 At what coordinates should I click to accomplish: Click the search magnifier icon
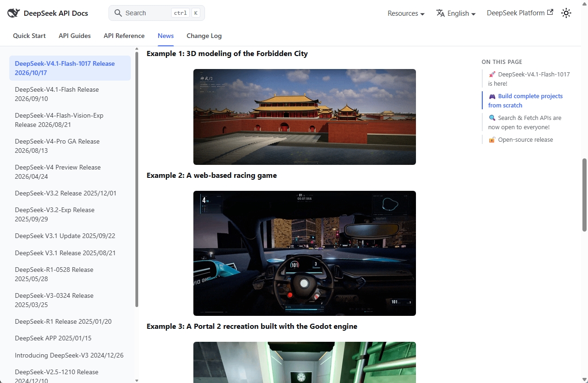(x=118, y=13)
